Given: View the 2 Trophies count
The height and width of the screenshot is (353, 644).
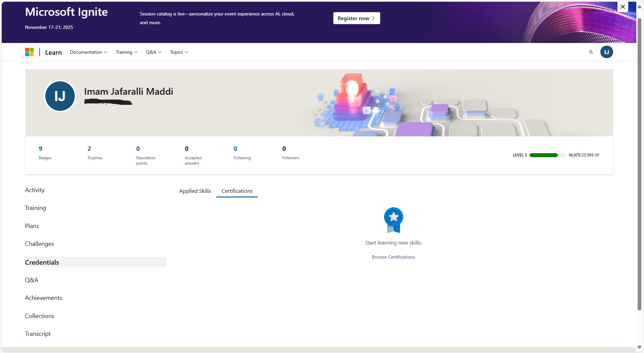Looking at the screenshot, I should [95, 152].
